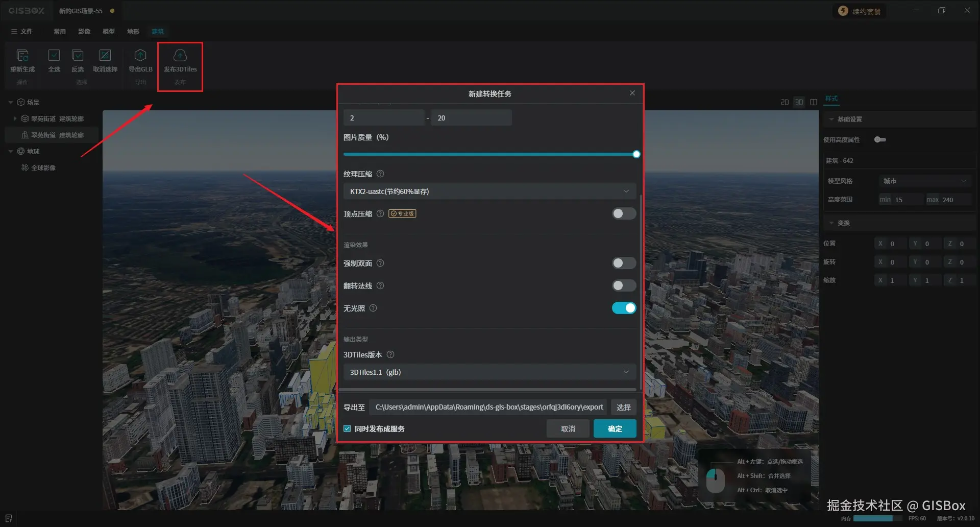The height and width of the screenshot is (527, 980).
Task: Click the 全球影像 layer icon
Action: [24, 168]
